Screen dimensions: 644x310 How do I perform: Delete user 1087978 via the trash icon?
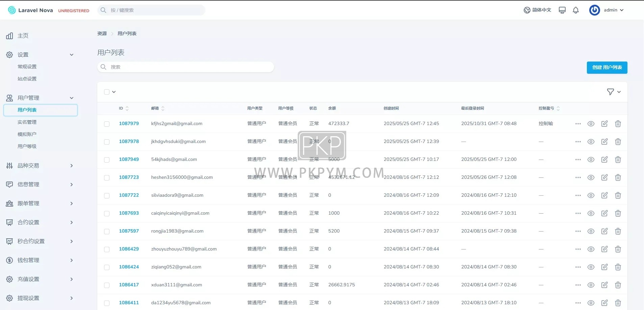click(x=618, y=142)
